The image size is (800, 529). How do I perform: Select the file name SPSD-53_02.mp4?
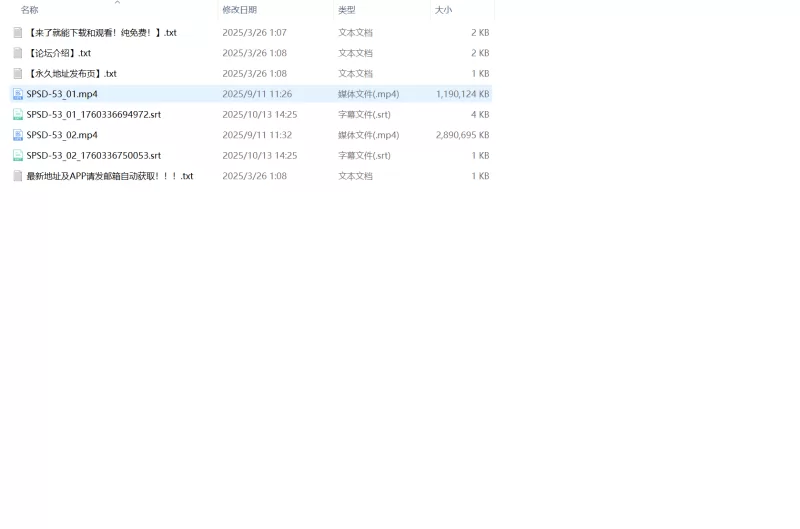pyautogui.click(x=62, y=135)
